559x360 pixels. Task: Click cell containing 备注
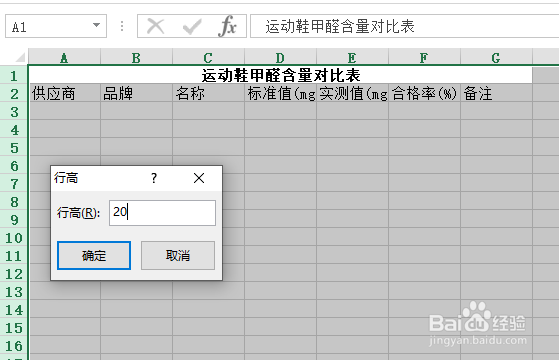click(497, 93)
